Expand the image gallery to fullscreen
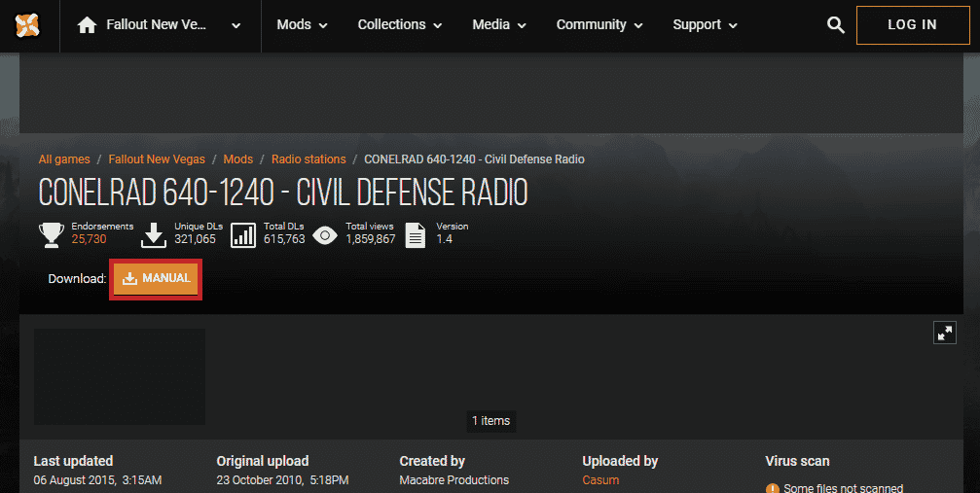 click(x=944, y=333)
